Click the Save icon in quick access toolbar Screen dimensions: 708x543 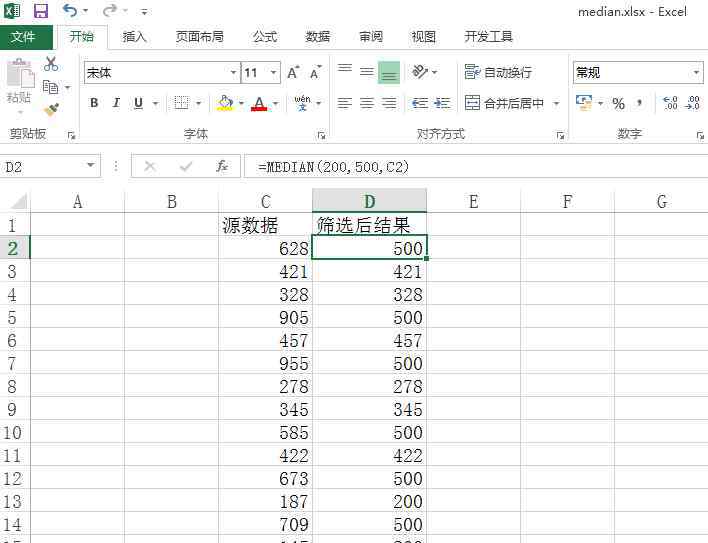click(x=41, y=11)
